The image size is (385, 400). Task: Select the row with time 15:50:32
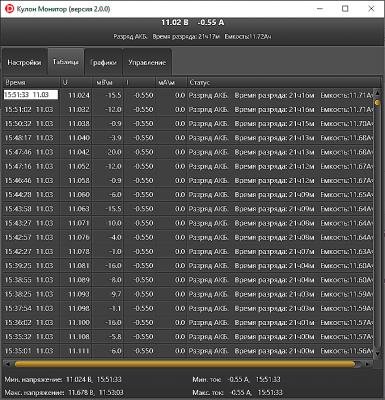pyautogui.click(x=188, y=124)
